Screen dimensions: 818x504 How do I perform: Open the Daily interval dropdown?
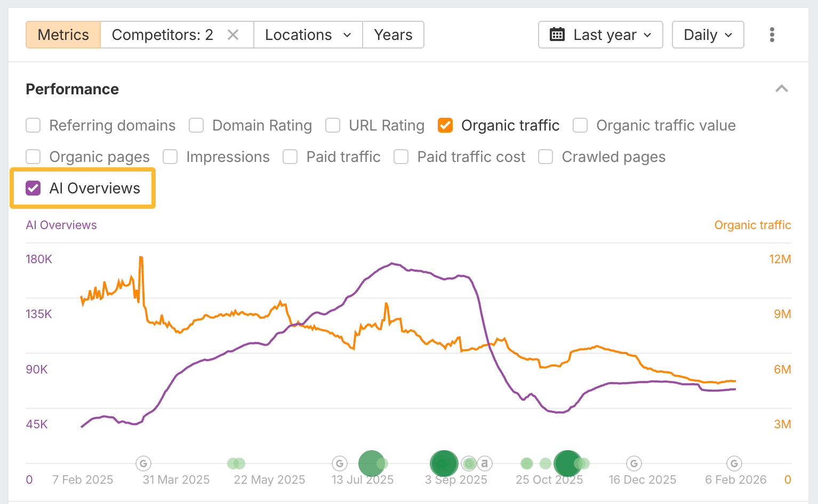point(708,35)
